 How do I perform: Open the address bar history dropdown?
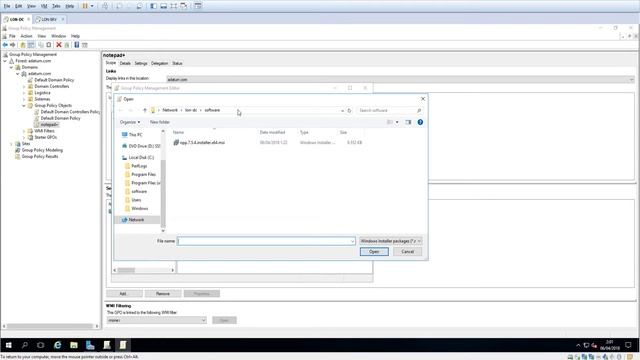[x=342, y=110]
